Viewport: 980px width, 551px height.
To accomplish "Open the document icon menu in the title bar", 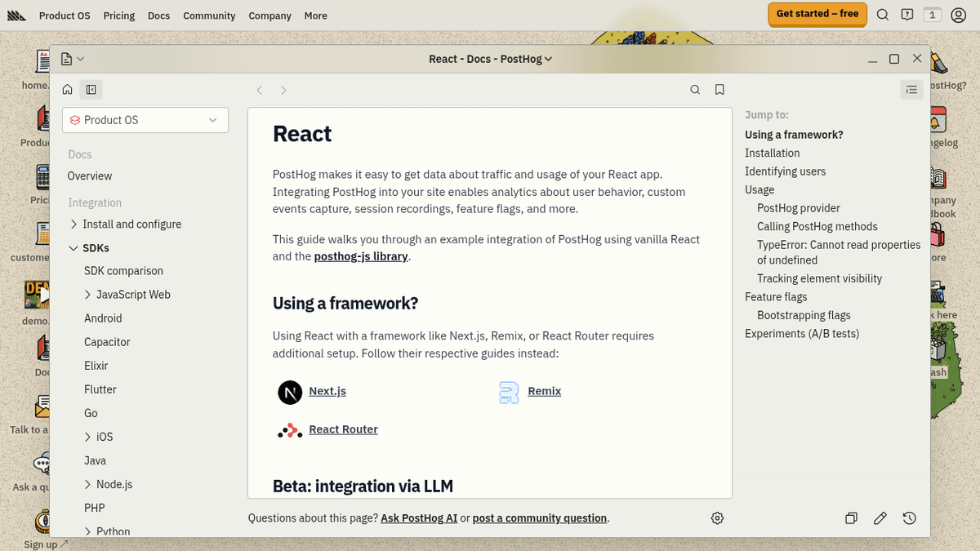I will point(72,59).
